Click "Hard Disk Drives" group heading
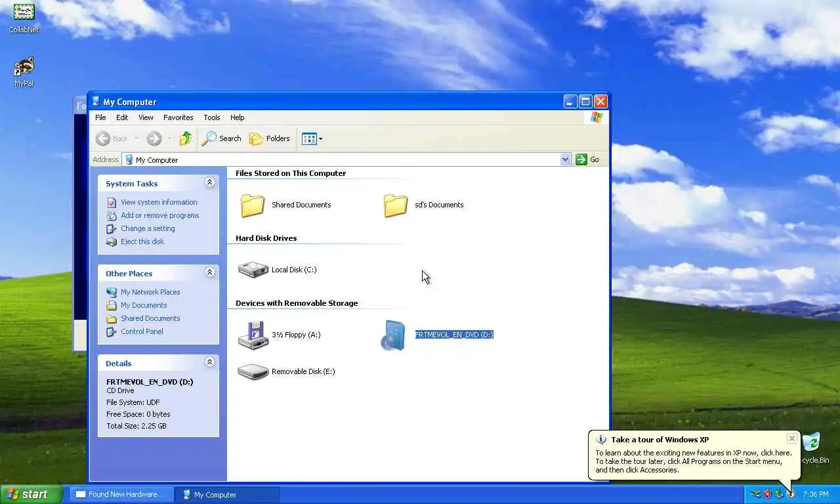The image size is (840, 504). pos(266,238)
